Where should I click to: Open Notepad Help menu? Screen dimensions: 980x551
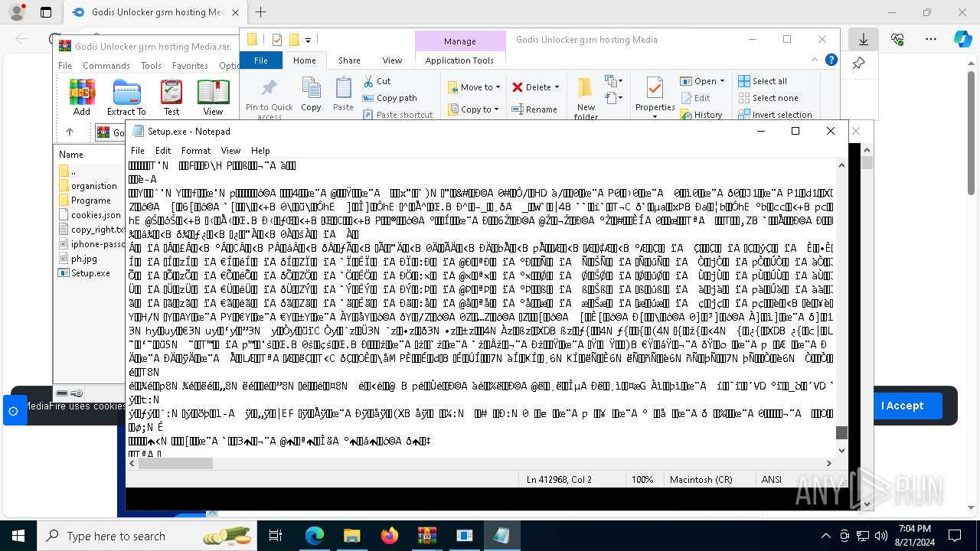tap(260, 151)
